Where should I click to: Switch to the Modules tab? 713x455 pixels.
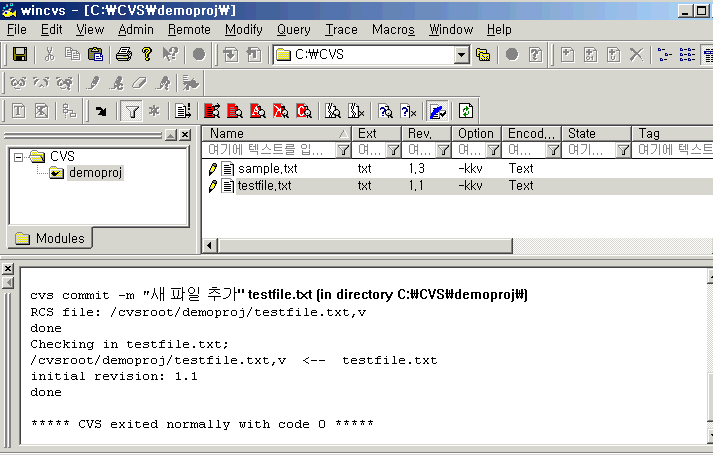pyautogui.click(x=50, y=238)
